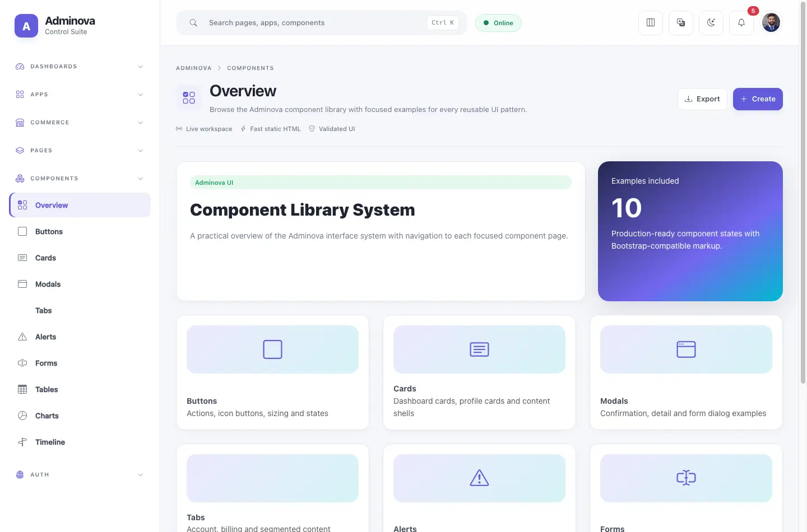Select Tabs in the sidebar menu
The height and width of the screenshot is (532, 807).
coord(80,310)
